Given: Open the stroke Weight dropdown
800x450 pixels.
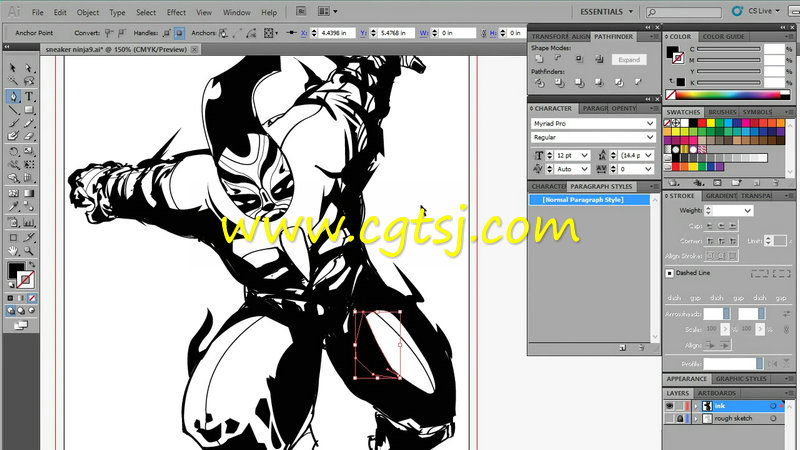Looking at the screenshot, I should [747, 211].
